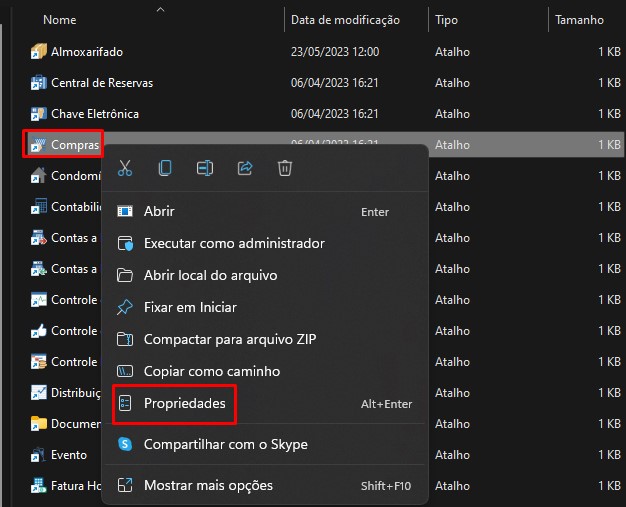
Task: Select the Evento file name
Action: tap(69, 455)
